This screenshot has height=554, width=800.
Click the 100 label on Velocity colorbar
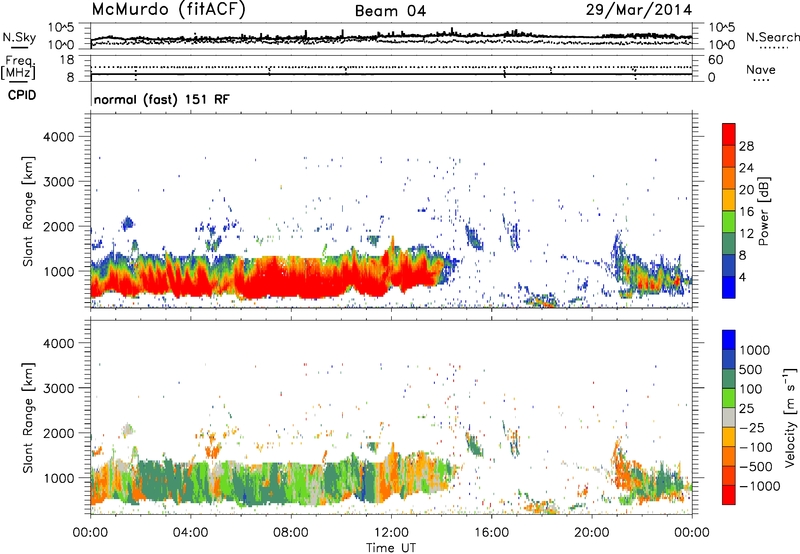pos(750,389)
